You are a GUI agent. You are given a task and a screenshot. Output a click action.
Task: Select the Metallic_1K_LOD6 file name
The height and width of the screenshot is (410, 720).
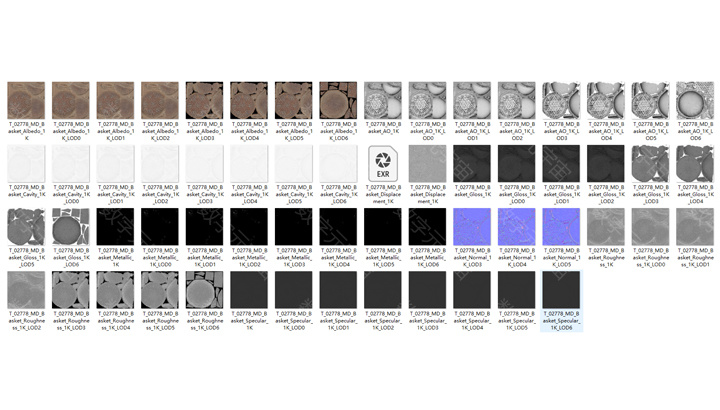(427, 258)
